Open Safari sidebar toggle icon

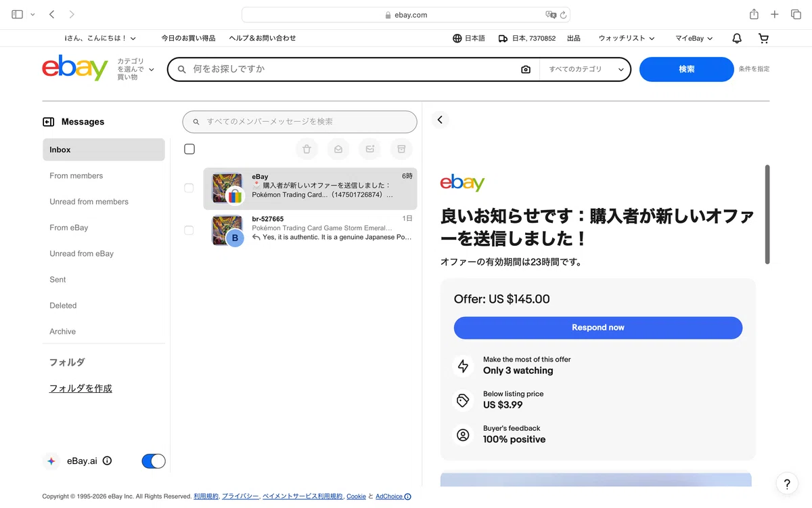18,14
